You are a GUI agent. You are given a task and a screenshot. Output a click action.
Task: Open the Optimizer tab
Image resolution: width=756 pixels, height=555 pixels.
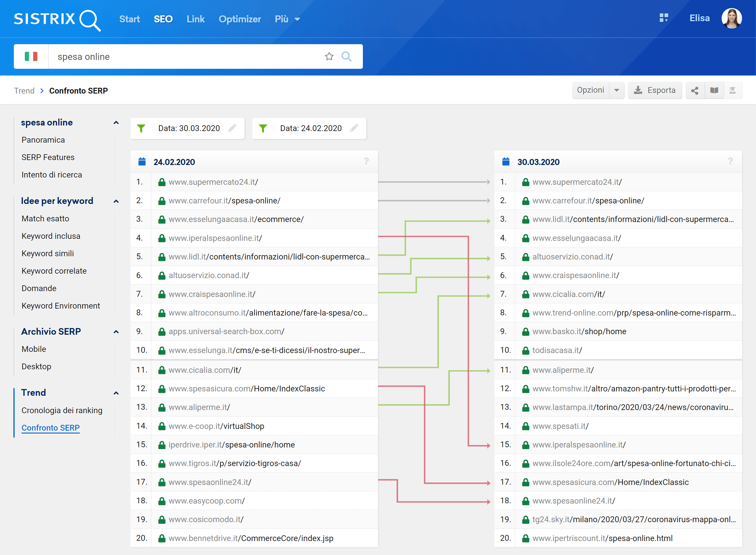click(240, 19)
